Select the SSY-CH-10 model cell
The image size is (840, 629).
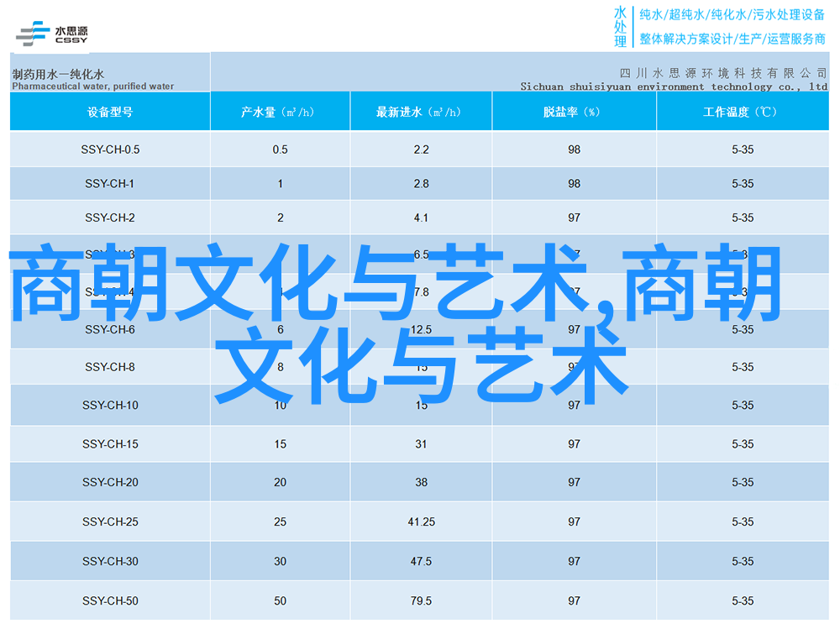110,406
